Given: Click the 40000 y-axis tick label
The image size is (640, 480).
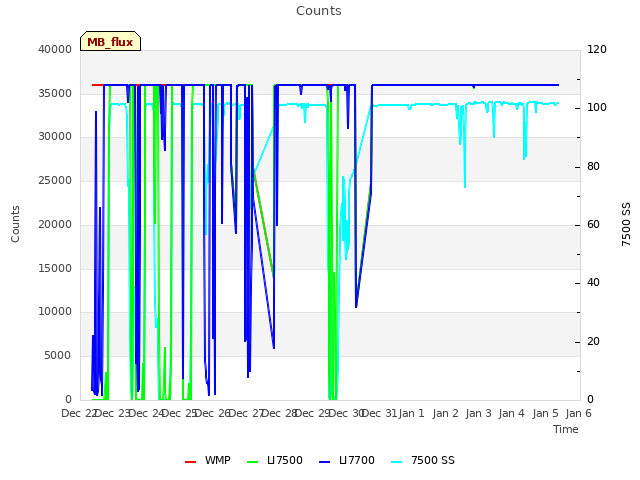Looking at the screenshot, I should coord(55,49).
